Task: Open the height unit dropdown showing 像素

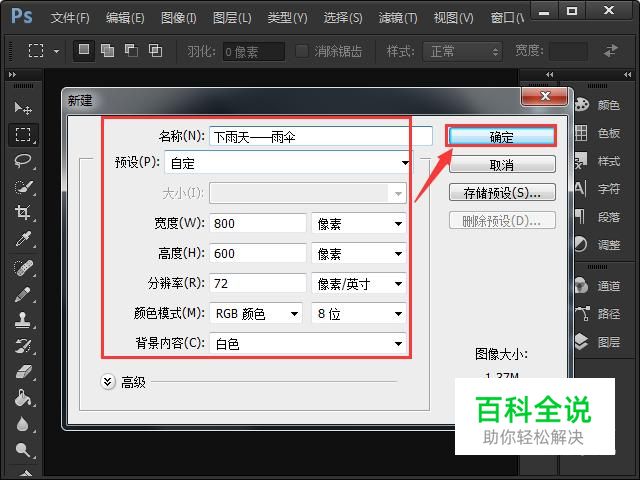Action: pos(358,253)
